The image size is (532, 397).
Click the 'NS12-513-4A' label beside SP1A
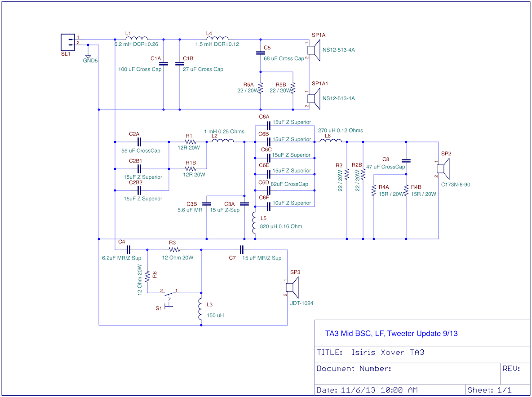339,50
